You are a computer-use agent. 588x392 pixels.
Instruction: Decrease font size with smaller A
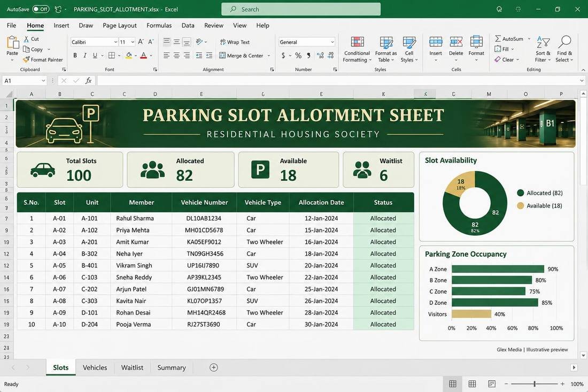(x=151, y=42)
